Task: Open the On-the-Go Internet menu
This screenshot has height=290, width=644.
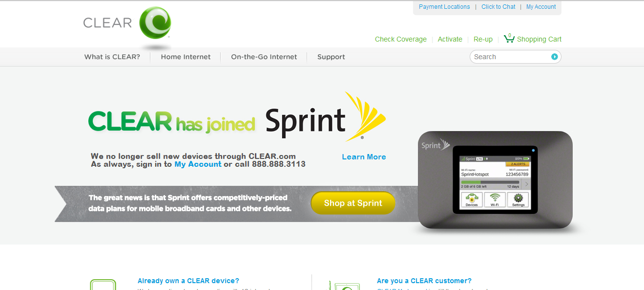Action: point(264,57)
